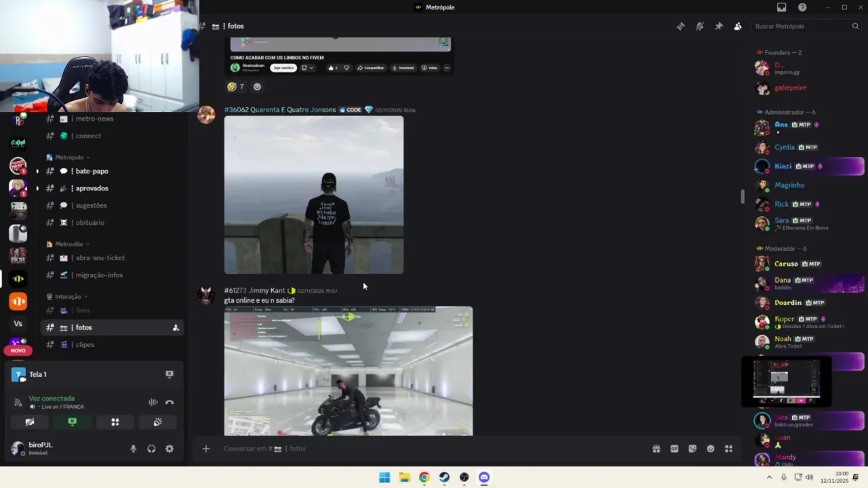The width and height of the screenshot is (868, 488).
Task: Toggle the member list icon
Action: (x=738, y=26)
